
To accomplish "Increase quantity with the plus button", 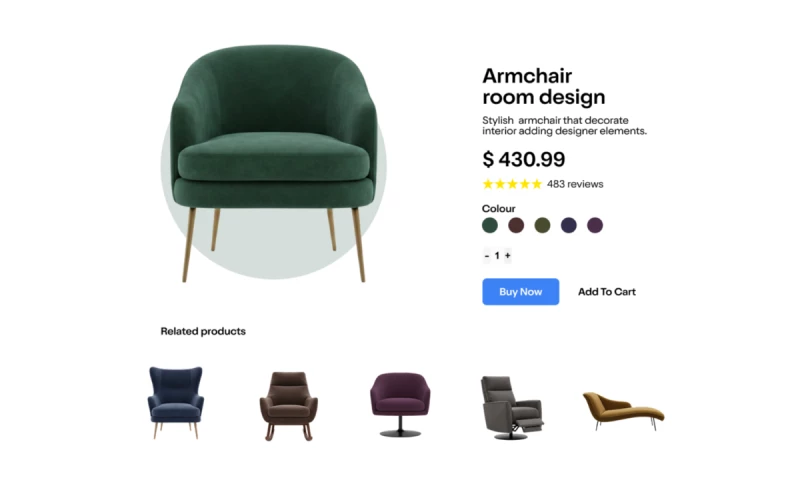I will pyautogui.click(x=508, y=256).
